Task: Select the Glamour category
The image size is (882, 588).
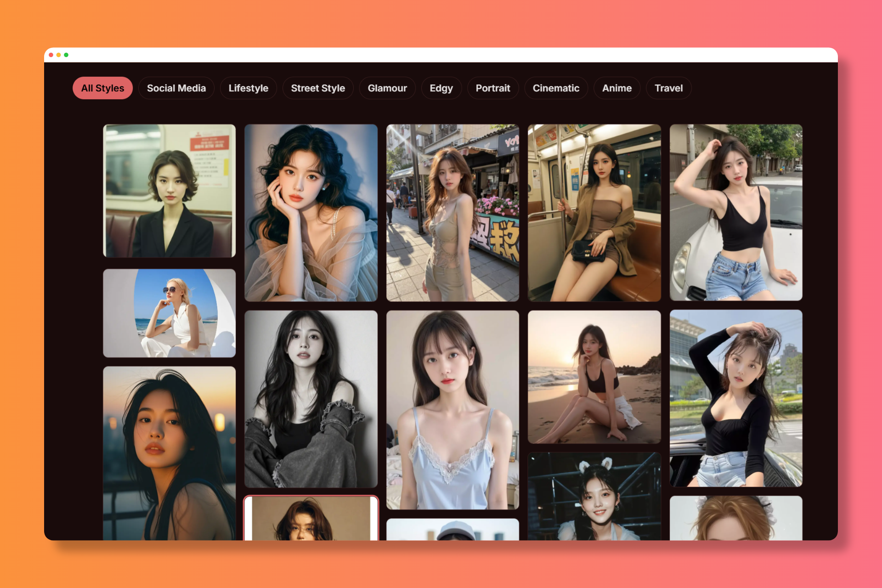Action: (x=387, y=88)
